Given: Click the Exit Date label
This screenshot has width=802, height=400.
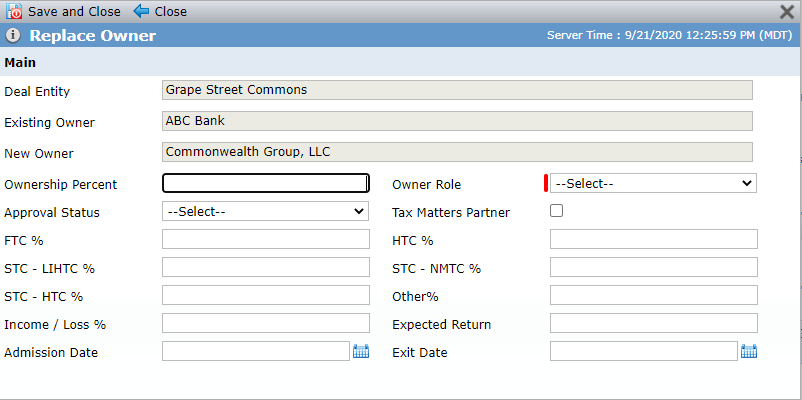Looking at the screenshot, I should [419, 353].
